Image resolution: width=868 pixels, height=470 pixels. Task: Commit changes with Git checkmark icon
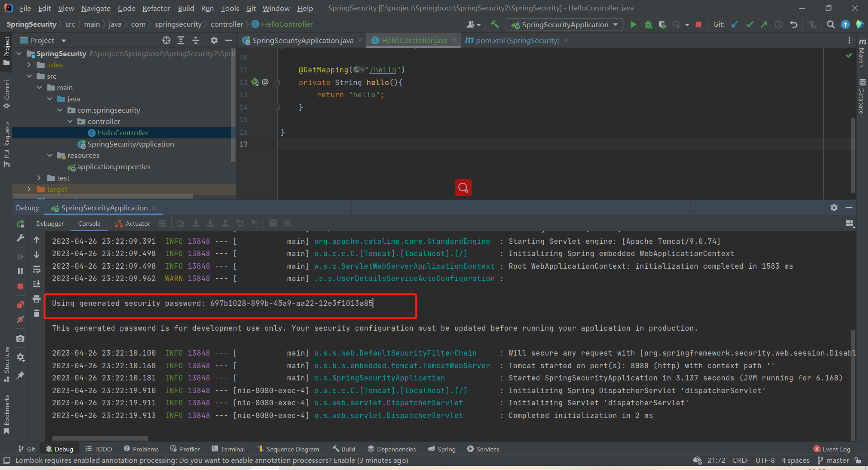pos(750,24)
